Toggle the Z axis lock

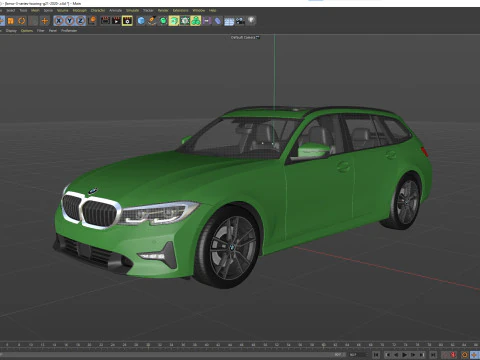[80, 21]
